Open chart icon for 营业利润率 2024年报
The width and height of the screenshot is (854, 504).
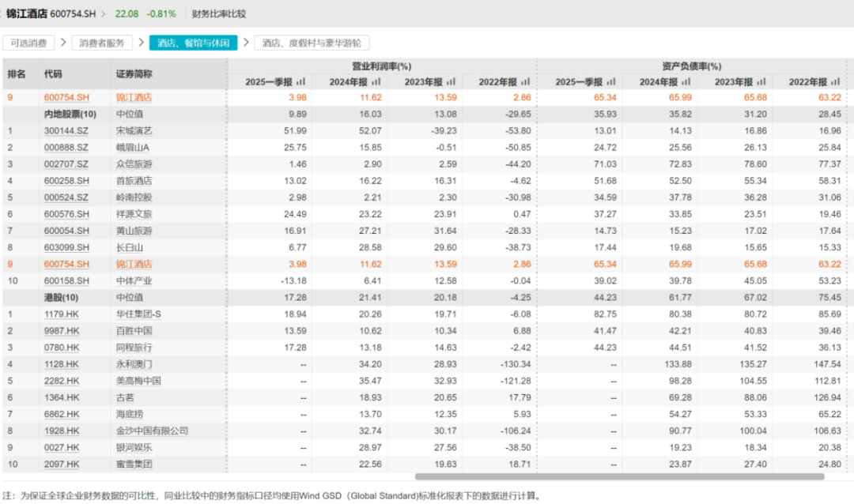coord(373,82)
